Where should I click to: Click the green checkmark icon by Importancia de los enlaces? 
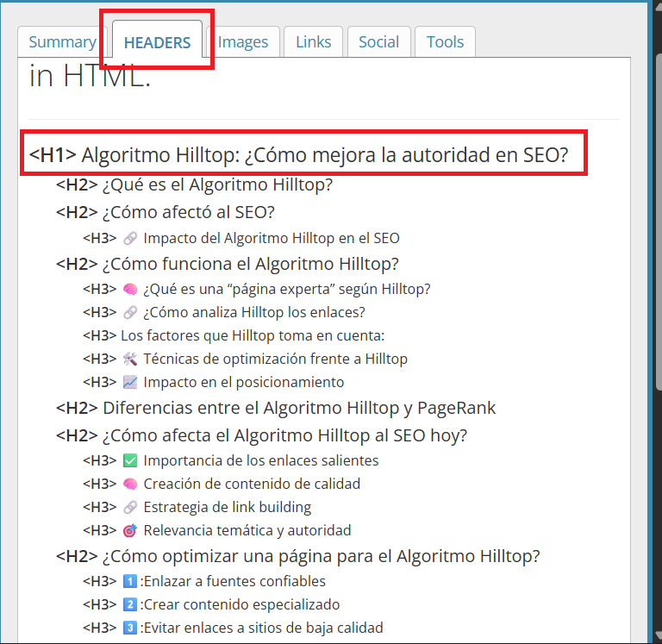tap(130, 460)
